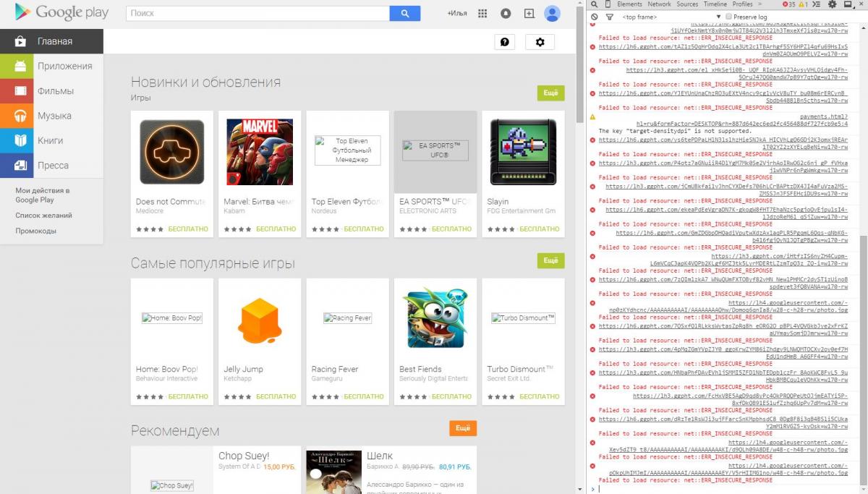The height and width of the screenshot is (494, 868).
Task: Switch to the Elements tab
Action: pyautogui.click(x=629, y=4)
